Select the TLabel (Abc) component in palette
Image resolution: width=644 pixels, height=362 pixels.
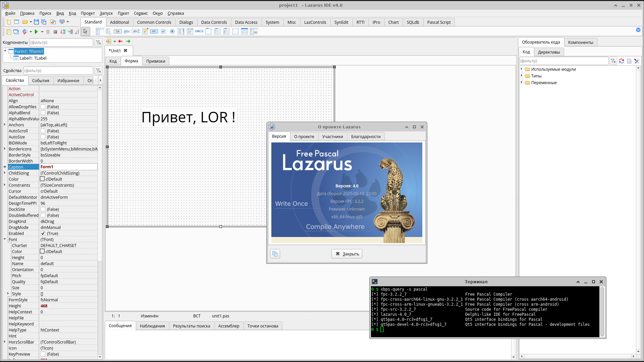127,32
